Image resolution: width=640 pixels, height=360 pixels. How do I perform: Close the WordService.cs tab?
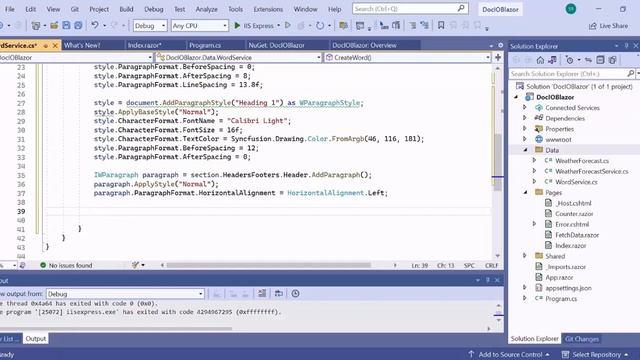click(55, 45)
